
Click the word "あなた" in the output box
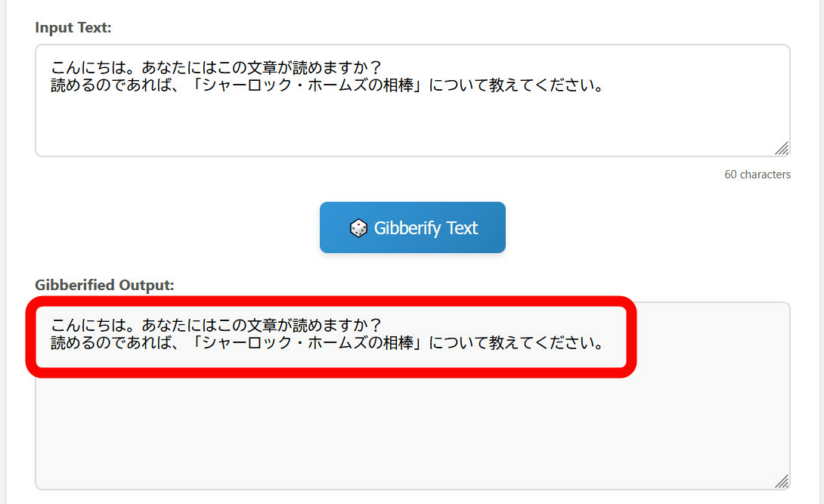pos(163,326)
